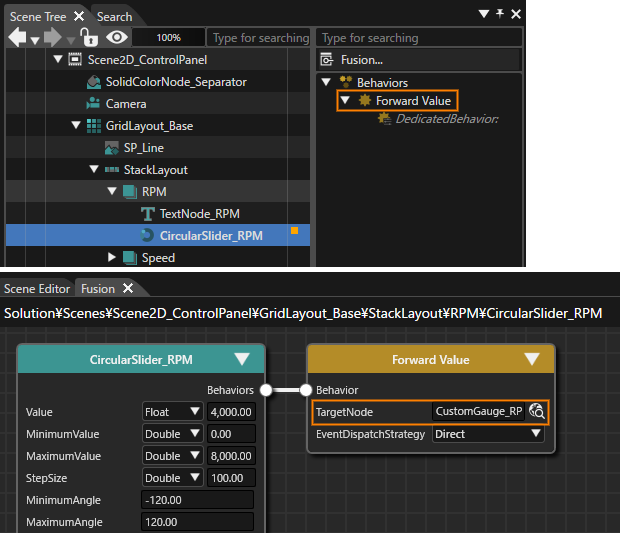Open the Value type Float dropdown

pos(172,412)
